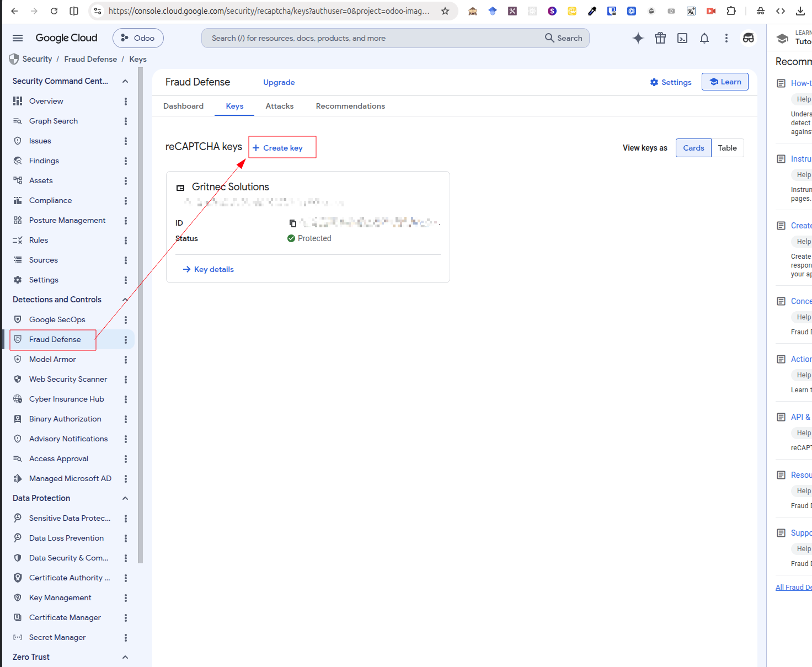The height and width of the screenshot is (667, 812).
Task: Click the Upgrade link
Action: tap(279, 82)
